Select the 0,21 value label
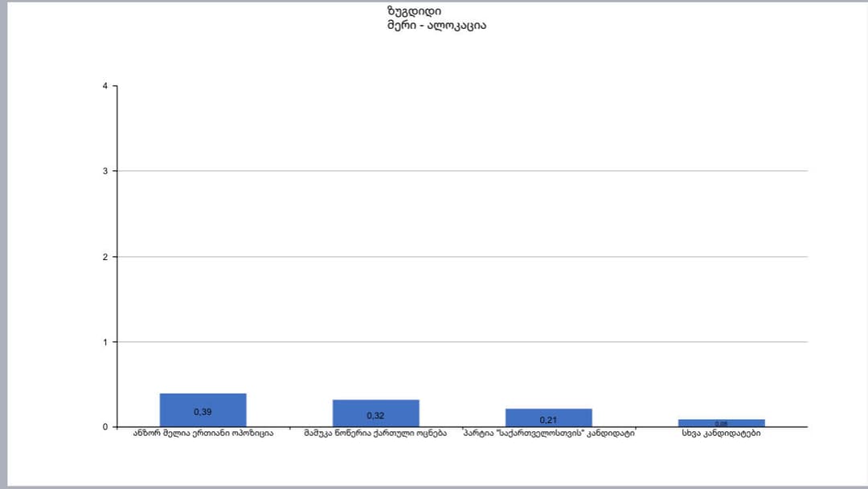This screenshot has height=489, width=868. [548, 420]
